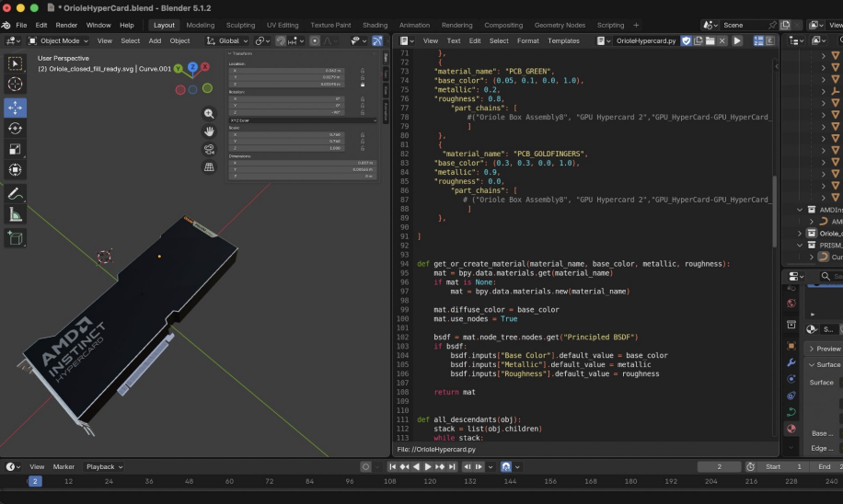Unlink OrioleHypercard.py with the X icon

722,40
